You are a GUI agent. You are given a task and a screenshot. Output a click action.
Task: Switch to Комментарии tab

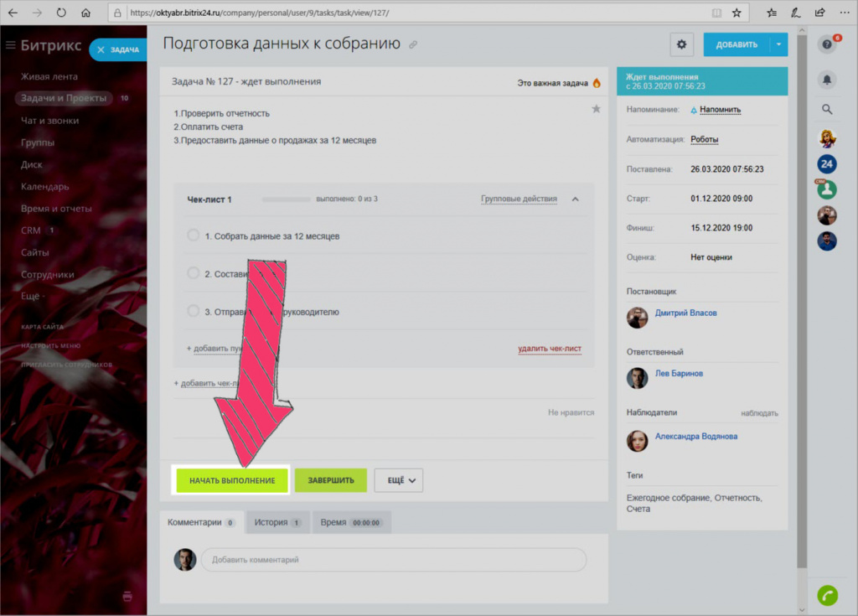click(x=201, y=522)
